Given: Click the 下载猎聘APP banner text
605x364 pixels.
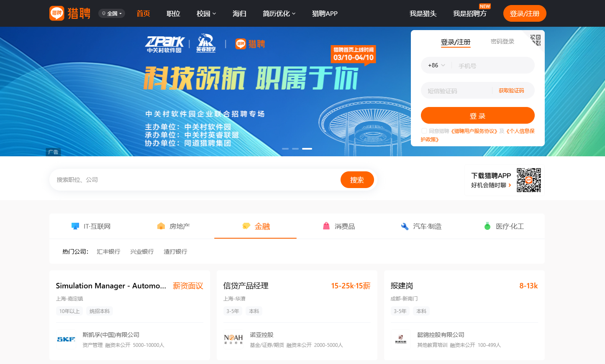Looking at the screenshot, I should click(491, 176).
